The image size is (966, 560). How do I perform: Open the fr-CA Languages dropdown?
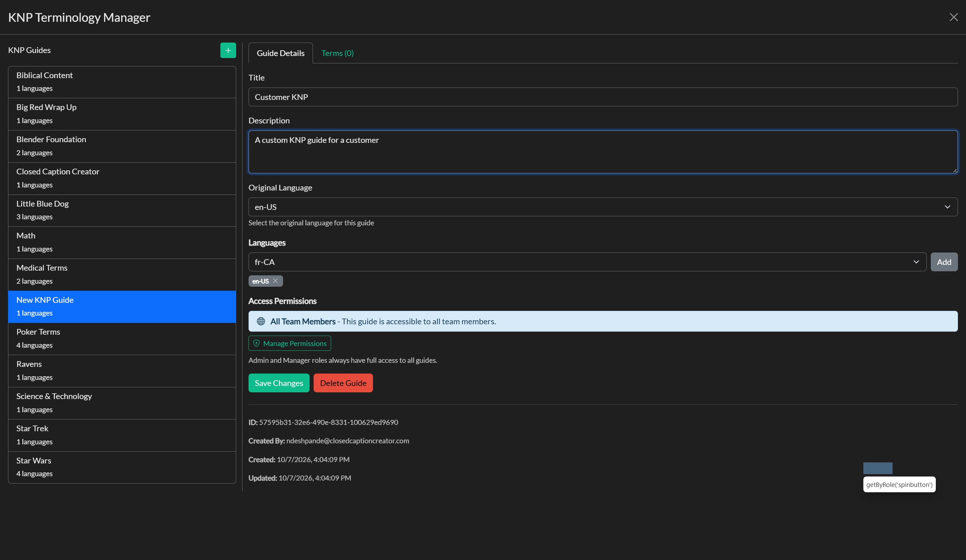coord(587,262)
